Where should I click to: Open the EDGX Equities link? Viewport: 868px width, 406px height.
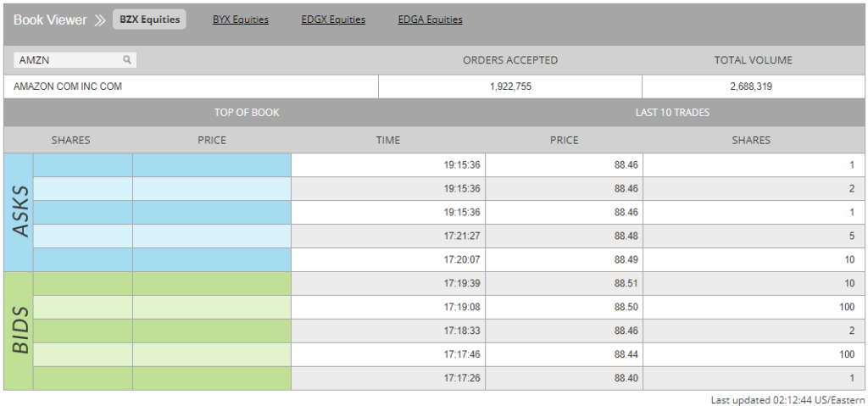point(333,19)
